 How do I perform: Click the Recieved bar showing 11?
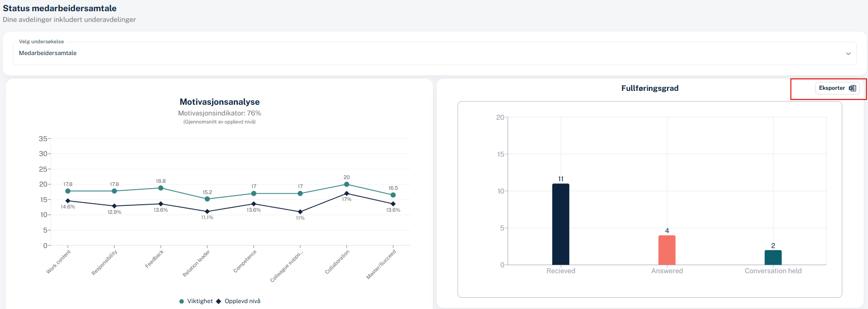pos(561,224)
